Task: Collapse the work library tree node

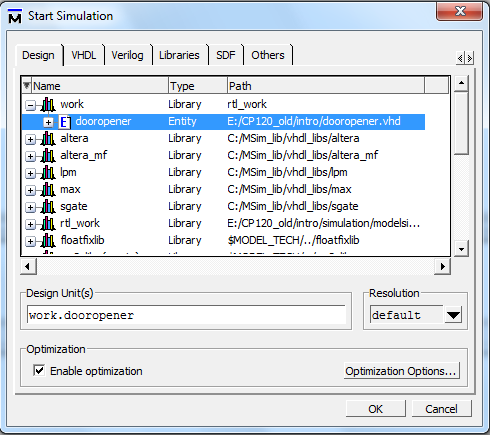Action: (30, 106)
